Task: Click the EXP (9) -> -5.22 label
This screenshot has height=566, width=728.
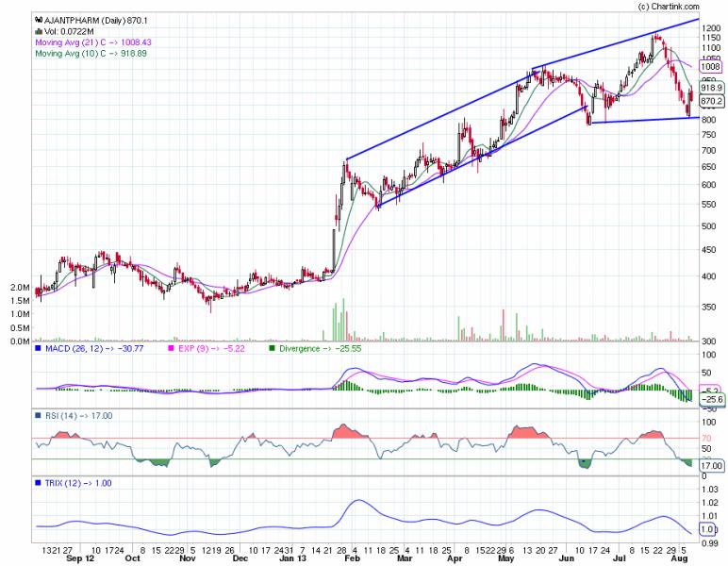Action: coord(212,348)
